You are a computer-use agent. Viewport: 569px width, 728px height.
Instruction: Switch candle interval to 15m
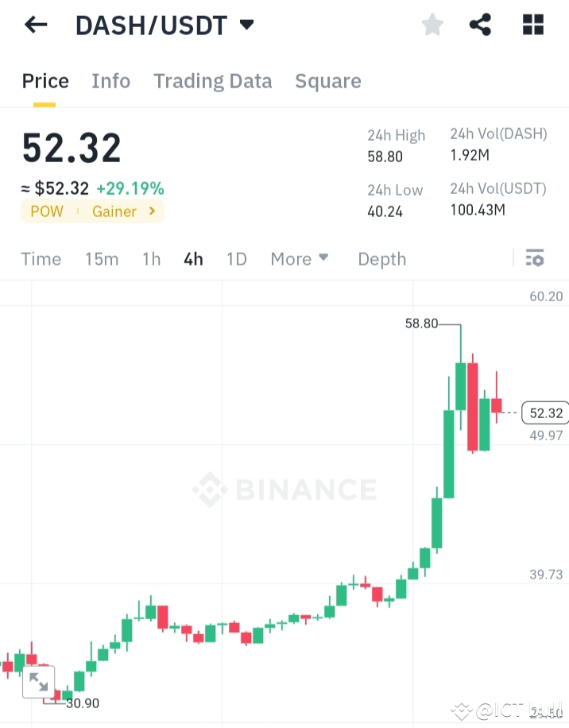[102, 259]
